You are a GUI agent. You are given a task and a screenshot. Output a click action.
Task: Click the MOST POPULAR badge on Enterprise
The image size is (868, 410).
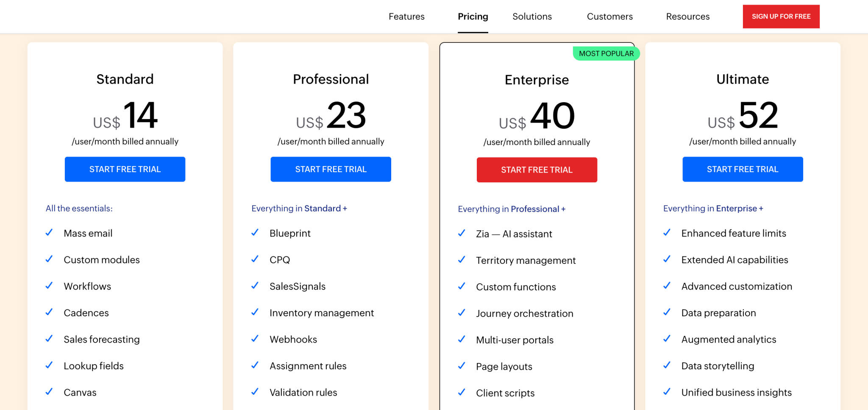click(x=605, y=53)
